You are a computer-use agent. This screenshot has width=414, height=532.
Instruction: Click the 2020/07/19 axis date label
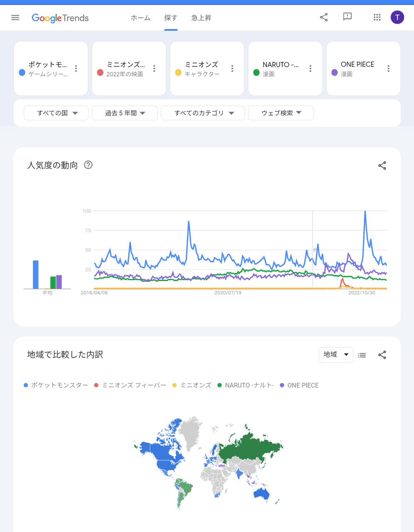click(228, 293)
